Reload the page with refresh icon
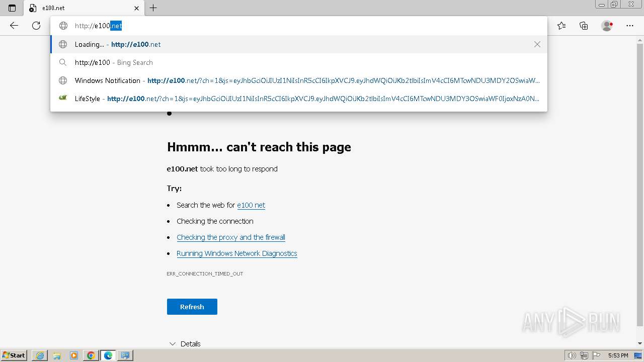 pos(36,26)
